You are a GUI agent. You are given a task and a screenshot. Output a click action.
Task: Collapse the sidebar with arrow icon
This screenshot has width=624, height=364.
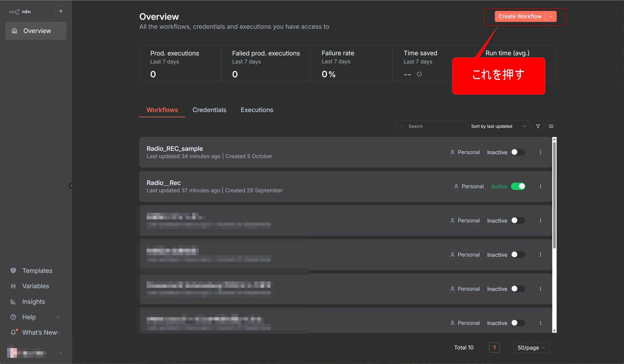[x=71, y=186]
